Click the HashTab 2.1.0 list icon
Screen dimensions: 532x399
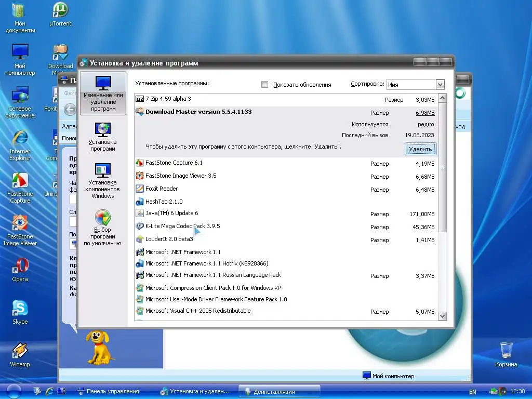tap(139, 202)
